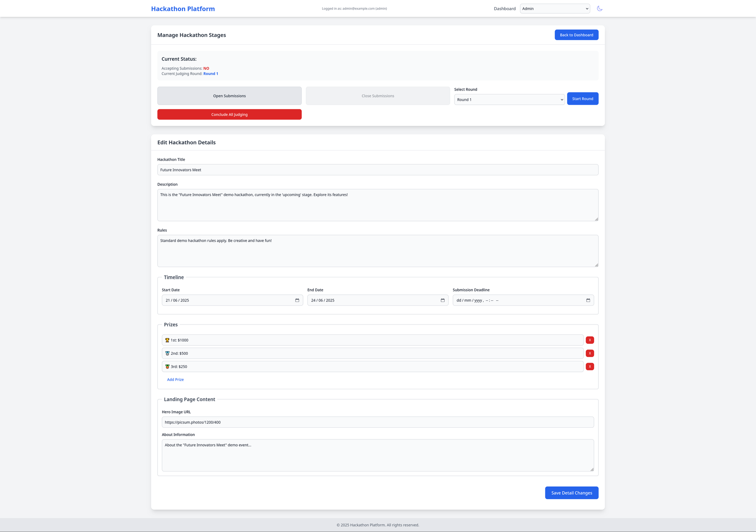Open Submission Deadline calendar picker icon
Screen dimensions: 756x532
(588, 300)
